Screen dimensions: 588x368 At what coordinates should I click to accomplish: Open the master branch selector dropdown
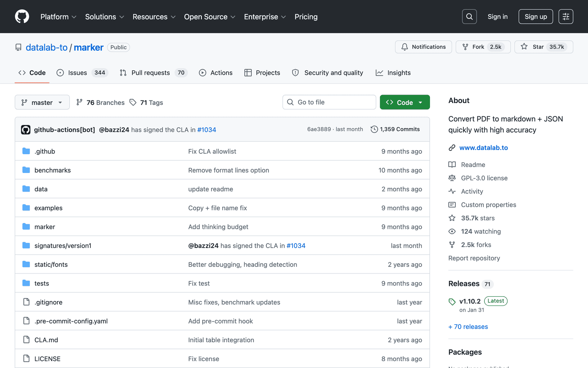click(x=42, y=102)
